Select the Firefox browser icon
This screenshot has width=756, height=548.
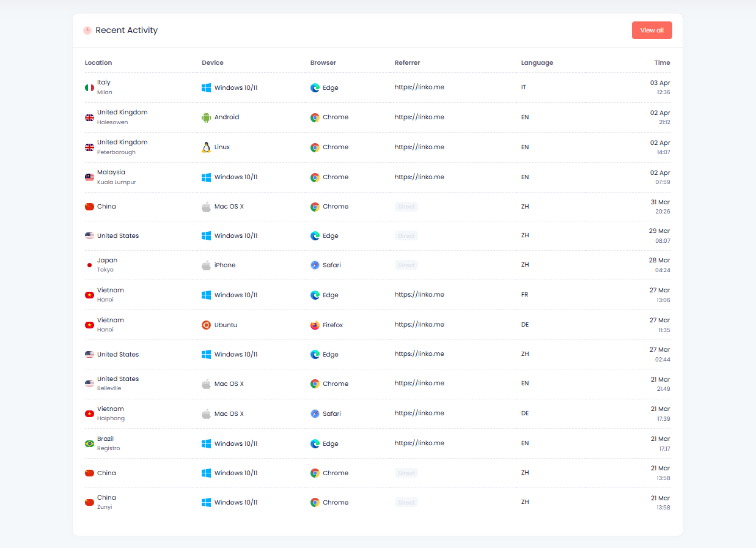click(x=314, y=325)
